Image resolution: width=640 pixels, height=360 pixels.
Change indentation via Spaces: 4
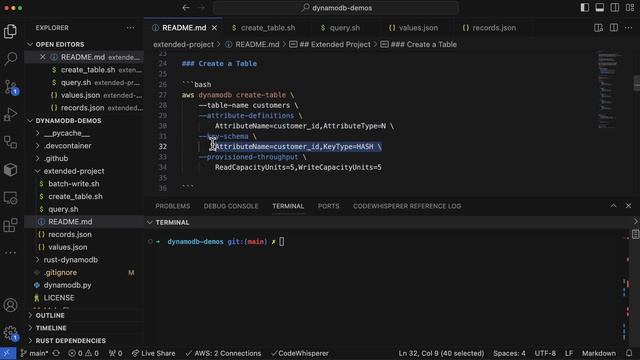coord(509,353)
